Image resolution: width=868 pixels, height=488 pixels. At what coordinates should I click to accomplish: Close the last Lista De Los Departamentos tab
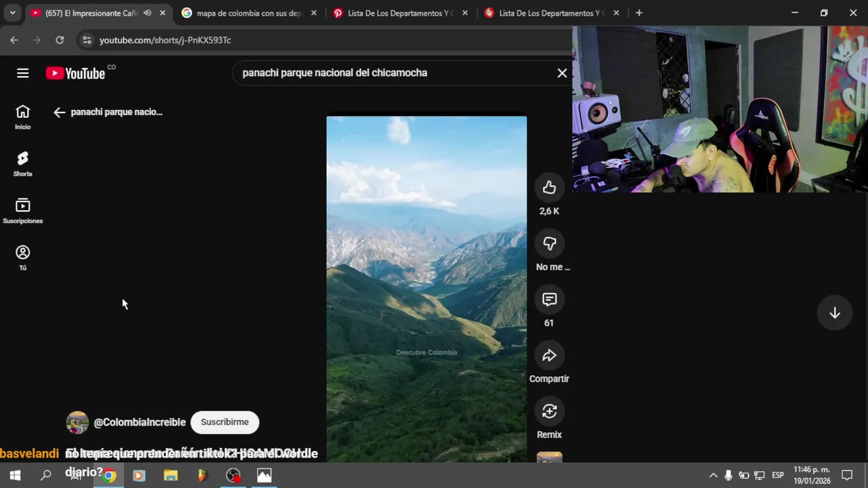(x=616, y=13)
